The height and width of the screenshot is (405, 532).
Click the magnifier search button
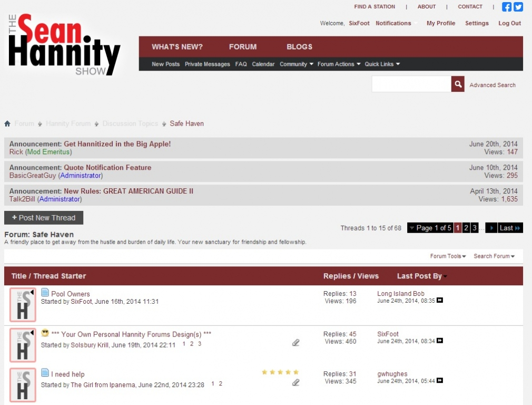458,84
